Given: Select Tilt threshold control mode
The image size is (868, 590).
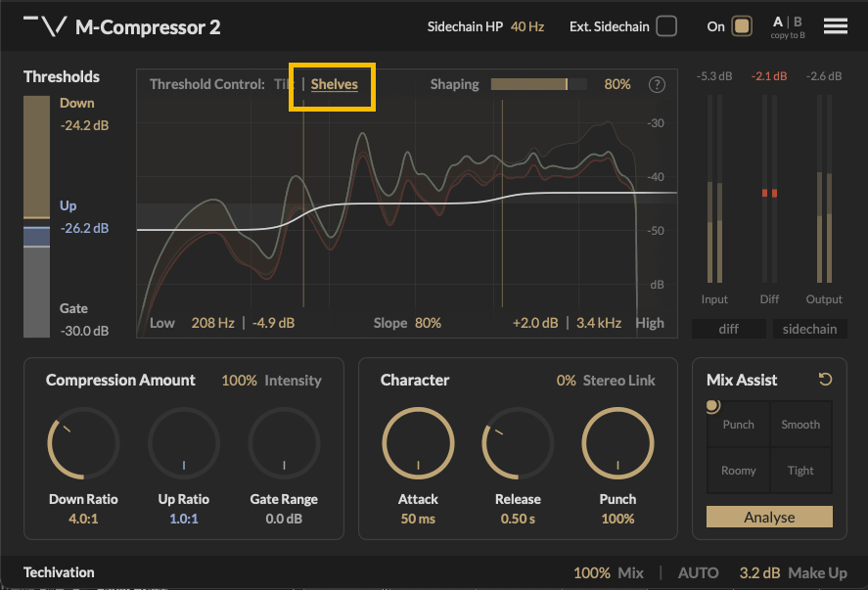Looking at the screenshot, I should [x=284, y=84].
